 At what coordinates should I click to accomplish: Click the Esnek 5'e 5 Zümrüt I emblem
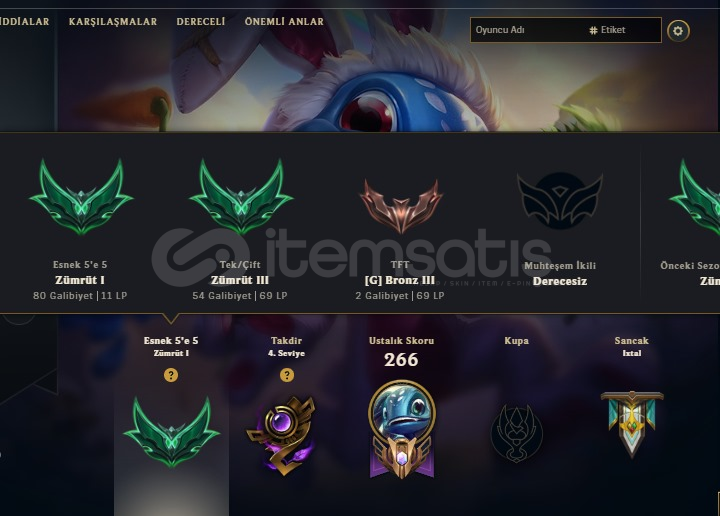coord(81,197)
